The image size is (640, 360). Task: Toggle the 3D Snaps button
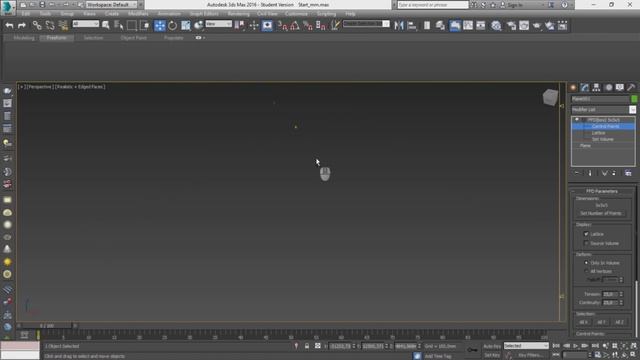(x=282, y=25)
